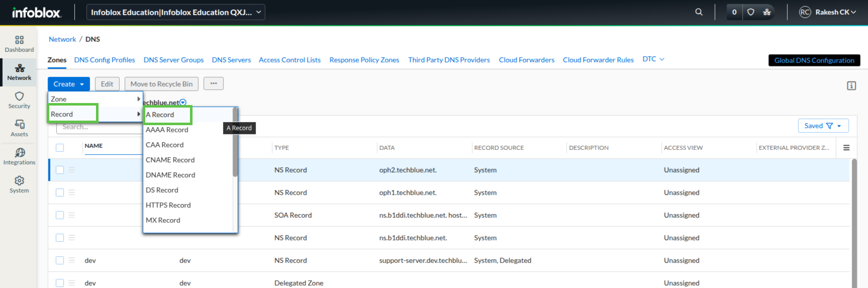Sort by the TYPE column header

281,148
